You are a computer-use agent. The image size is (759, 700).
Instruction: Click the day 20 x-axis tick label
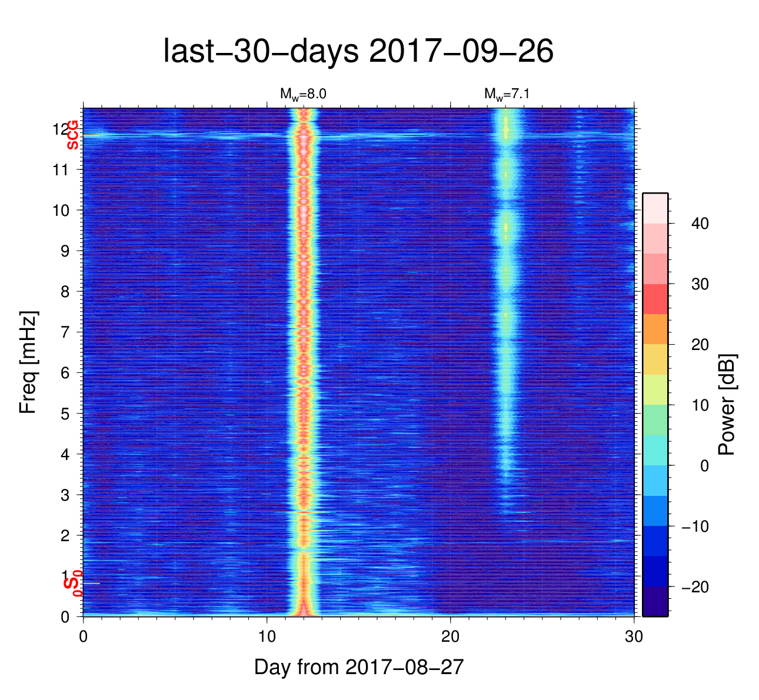coord(450,636)
